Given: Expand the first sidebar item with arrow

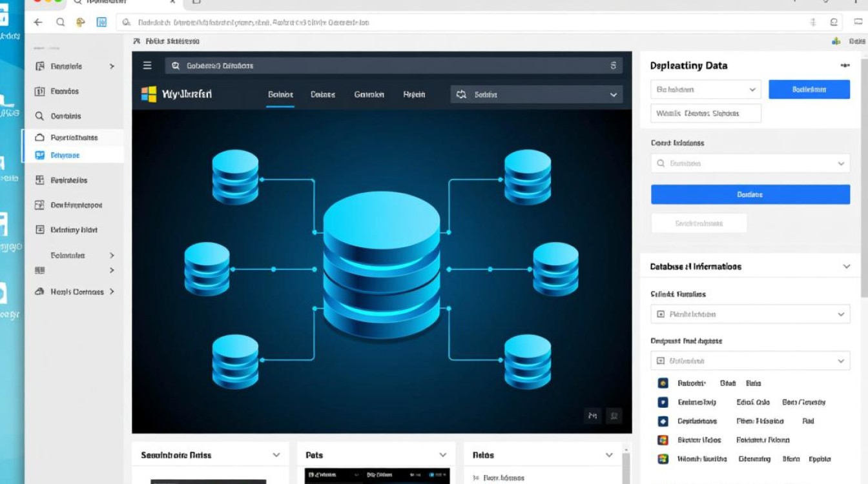Looking at the screenshot, I should (x=112, y=66).
